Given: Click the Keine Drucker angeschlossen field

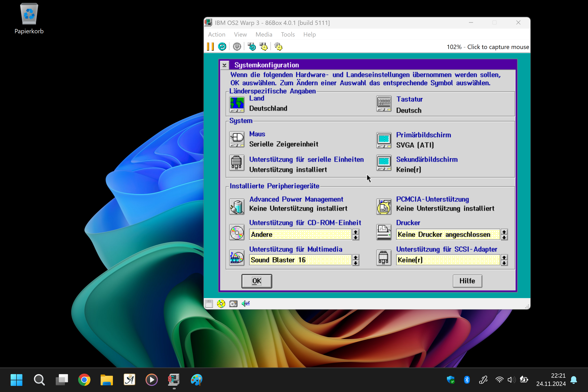Looking at the screenshot, I should click(448, 235).
